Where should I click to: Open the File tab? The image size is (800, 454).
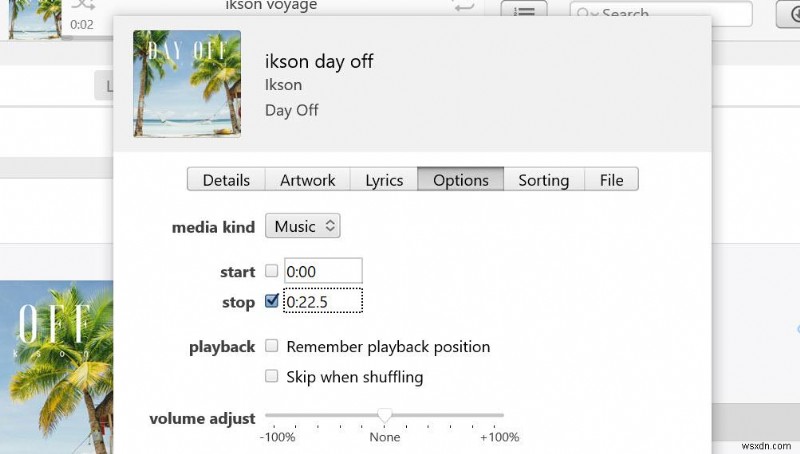click(611, 180)
